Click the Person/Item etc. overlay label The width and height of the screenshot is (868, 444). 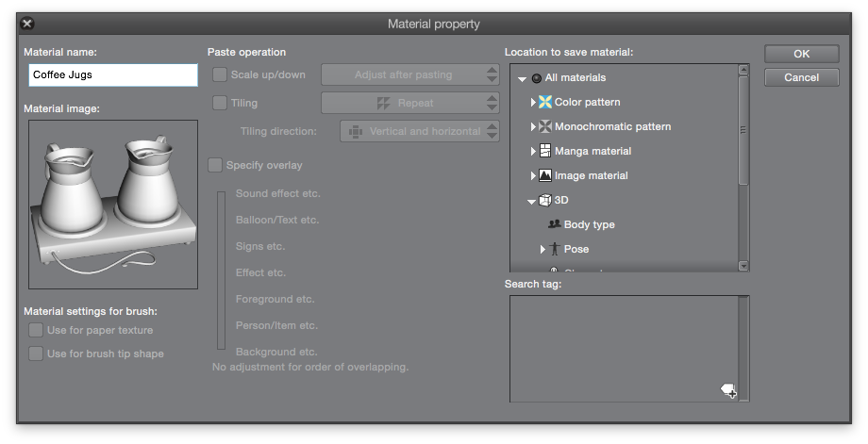[276, 325]
